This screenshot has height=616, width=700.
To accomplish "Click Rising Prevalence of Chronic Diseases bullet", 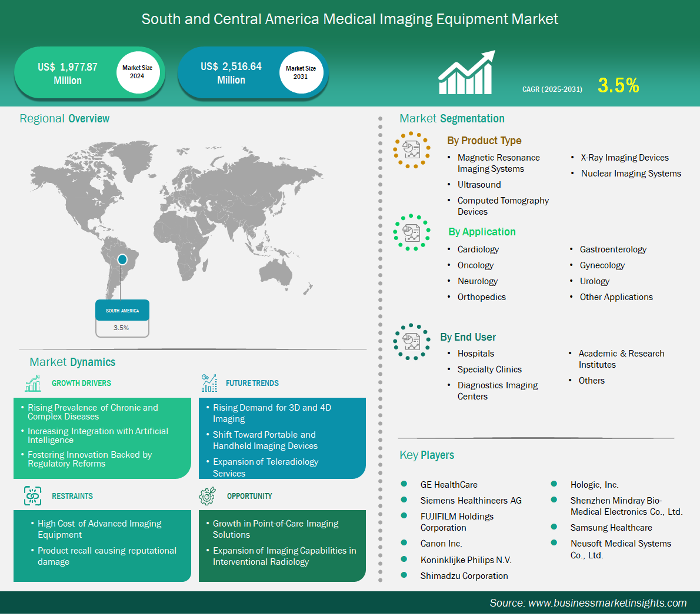I will (93, 412).
